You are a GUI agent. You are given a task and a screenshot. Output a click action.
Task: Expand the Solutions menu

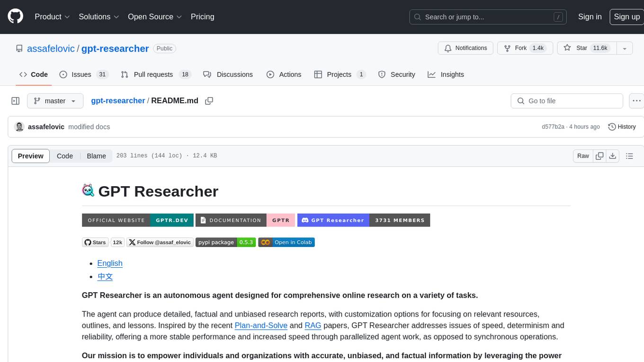99,17
